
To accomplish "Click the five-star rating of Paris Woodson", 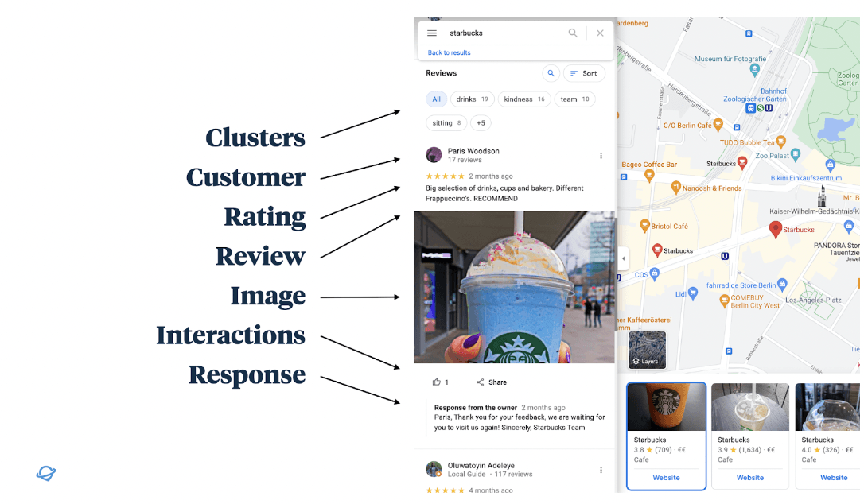I will (x=446, y=176).
